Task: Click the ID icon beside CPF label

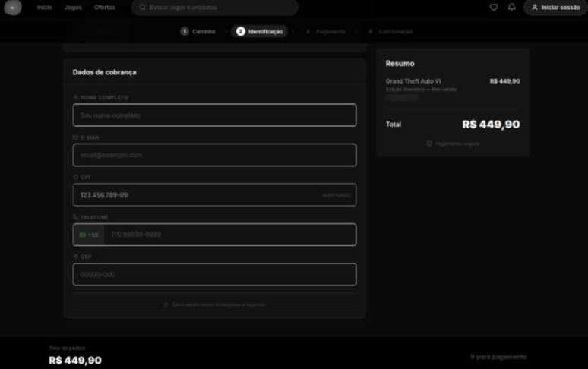Action: coord(76,177)
